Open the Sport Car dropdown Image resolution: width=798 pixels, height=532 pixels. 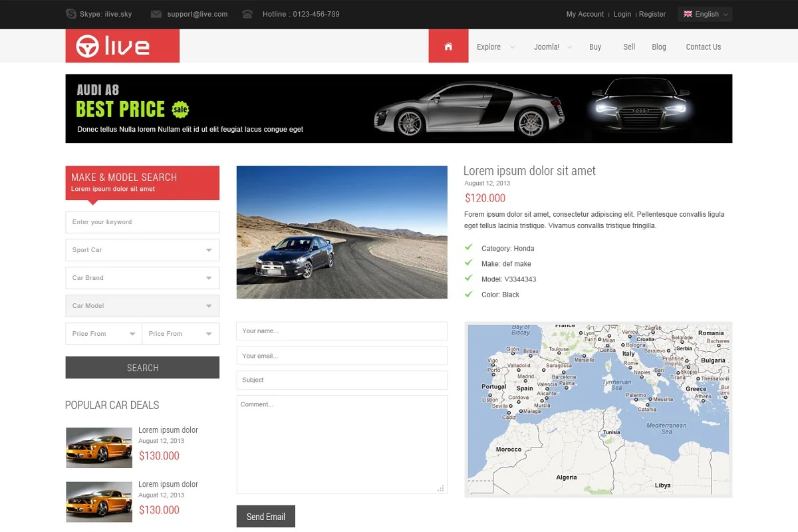[142, 250]
